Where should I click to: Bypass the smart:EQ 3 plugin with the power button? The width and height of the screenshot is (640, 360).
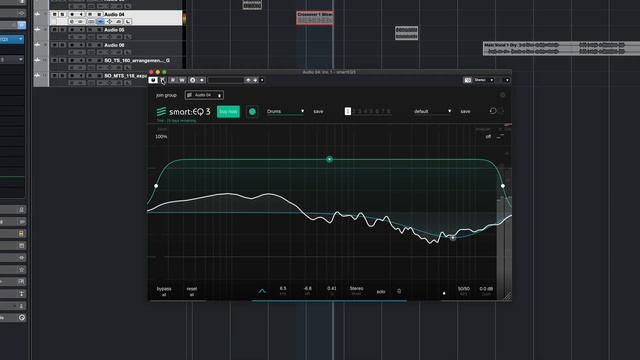[153, 80]
